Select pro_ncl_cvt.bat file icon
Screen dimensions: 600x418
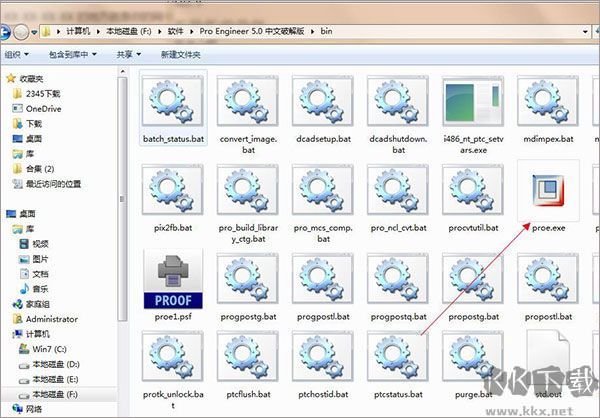[x=398, y=189]
